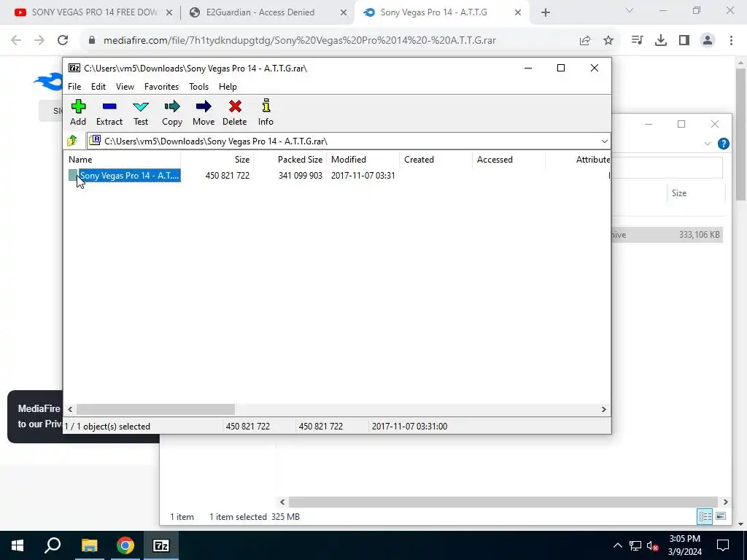Open Chrome media controls icon
This screenshot has width=747, height=560.
point(637,41)
